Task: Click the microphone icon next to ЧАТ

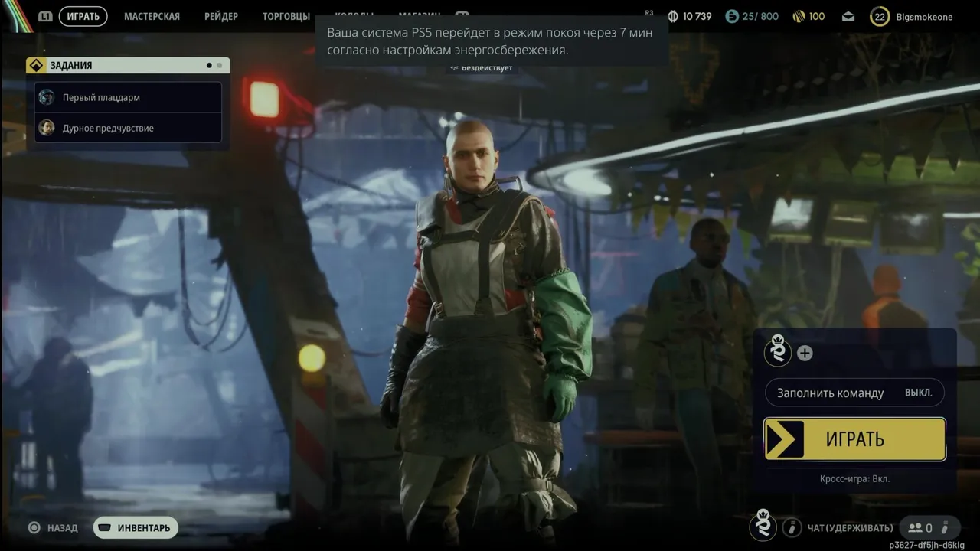Action: click(792, 527)
